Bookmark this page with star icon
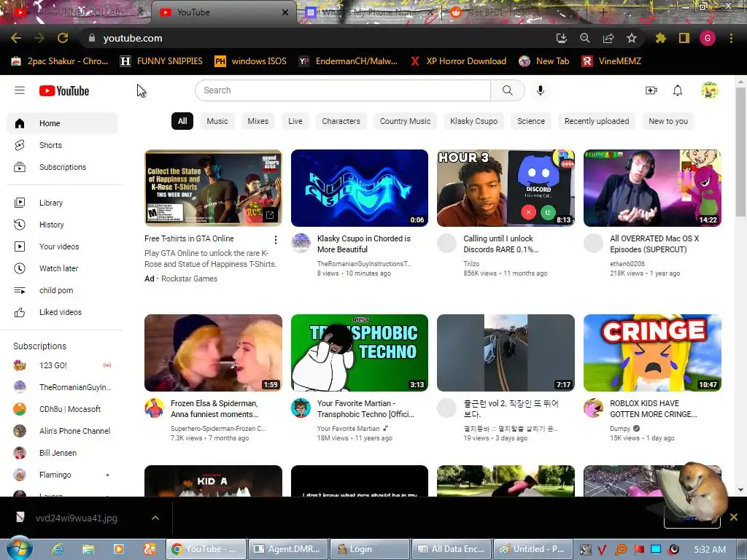 (x=632, y=38)
